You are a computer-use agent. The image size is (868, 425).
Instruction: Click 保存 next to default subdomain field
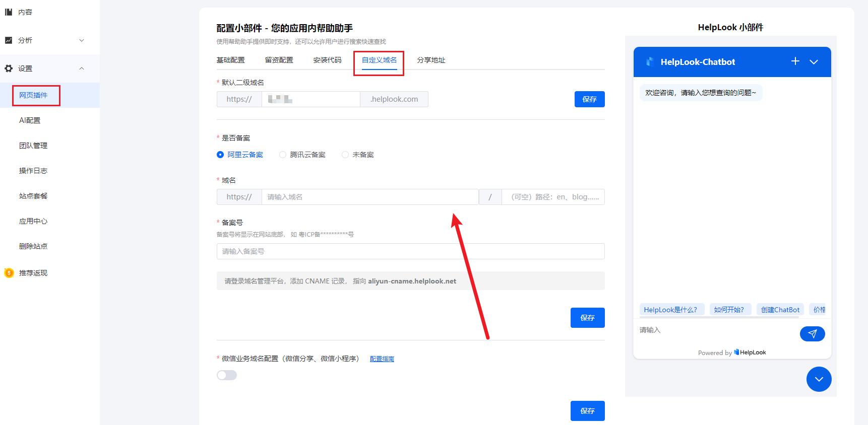pyautogui.click(x=589, y=99)
